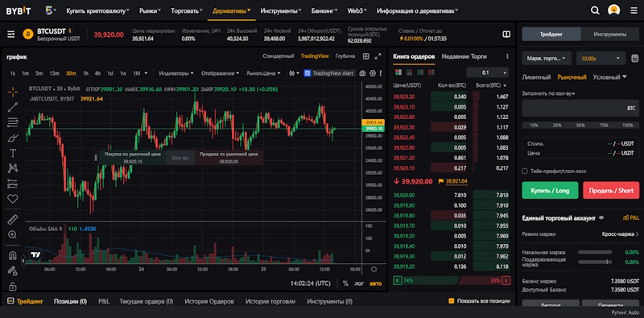This screenshot has width=644, height=318.
Task: Select the trend line drawing tool
Action: pyautogui.click(x=13, y=107)
